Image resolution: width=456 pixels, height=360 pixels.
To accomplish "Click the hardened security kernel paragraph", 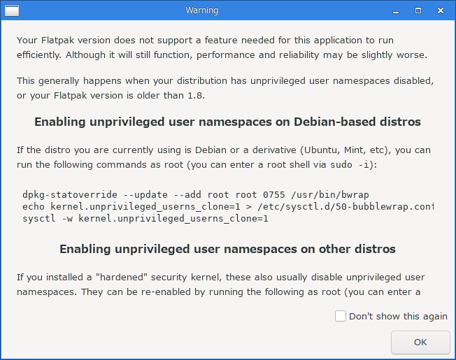I will tap(221, 285).
